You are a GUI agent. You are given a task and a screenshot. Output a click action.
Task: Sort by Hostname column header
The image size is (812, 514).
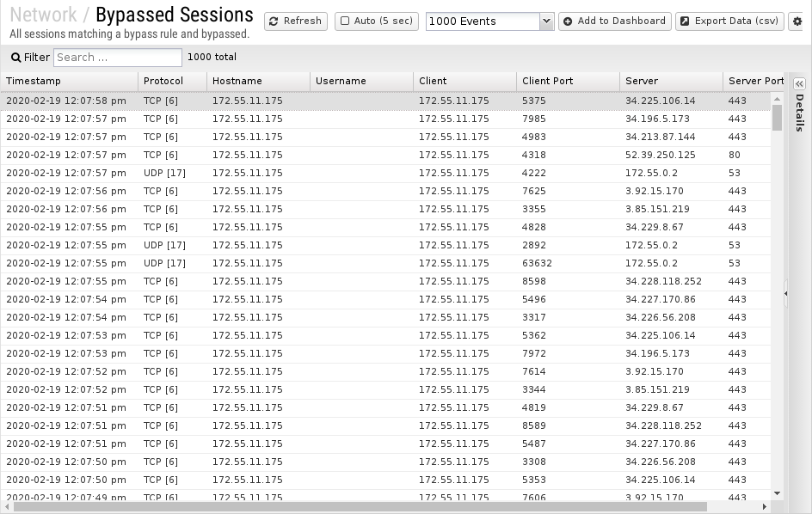point(258,82)
